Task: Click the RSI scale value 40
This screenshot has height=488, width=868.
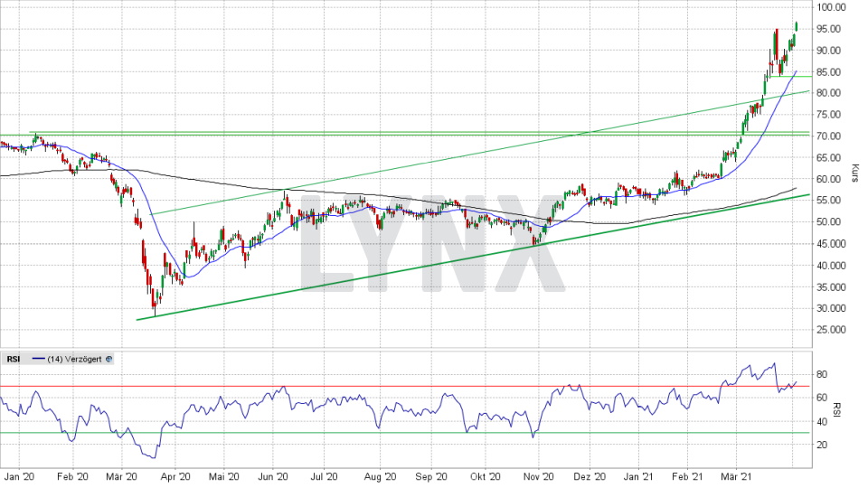Action: coord(822,422)
